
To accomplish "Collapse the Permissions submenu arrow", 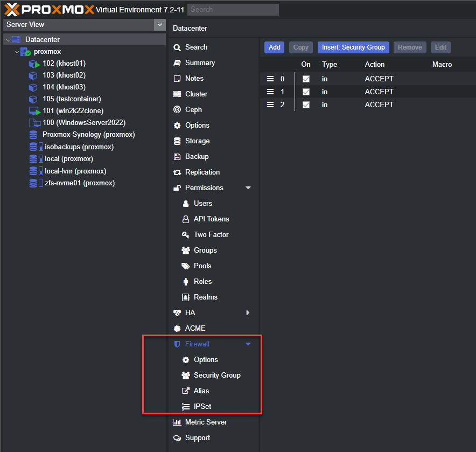I will [248, 187].
